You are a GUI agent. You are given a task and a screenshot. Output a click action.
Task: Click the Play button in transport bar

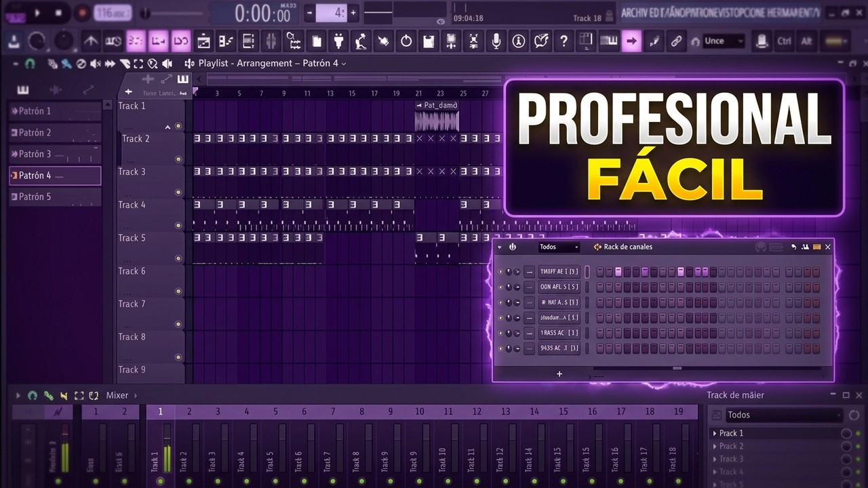[37, 12]
